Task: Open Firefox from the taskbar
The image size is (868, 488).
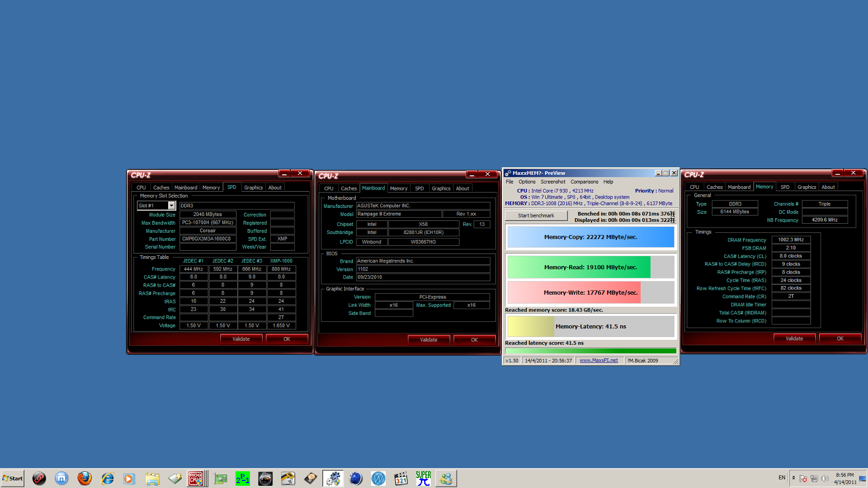Action: (x=84, y=478)
